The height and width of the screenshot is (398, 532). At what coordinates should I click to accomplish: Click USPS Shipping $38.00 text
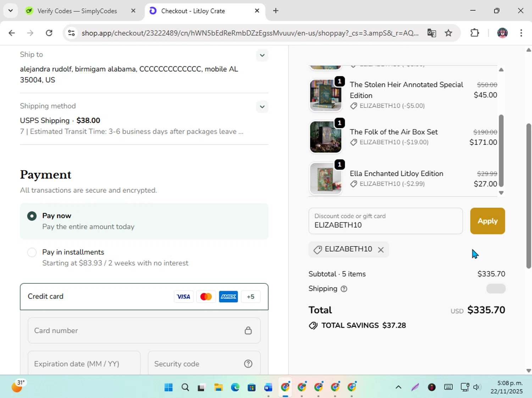click(60, 121)
